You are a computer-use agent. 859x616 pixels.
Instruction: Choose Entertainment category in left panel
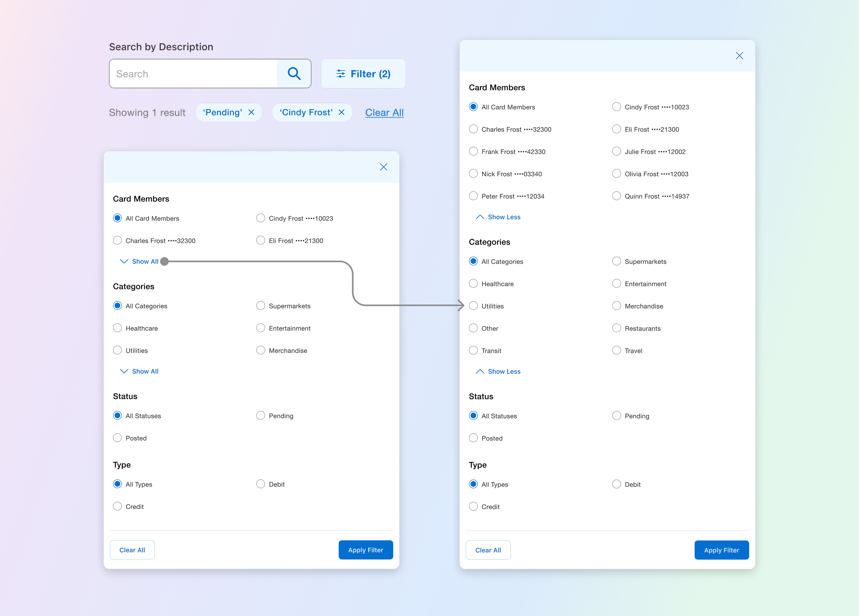tap(261, 328)
